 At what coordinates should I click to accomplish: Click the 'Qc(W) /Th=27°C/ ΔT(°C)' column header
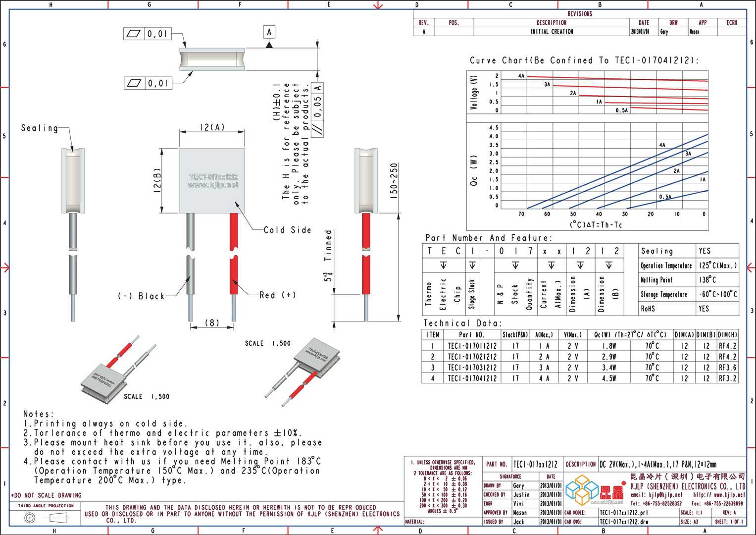click(x=630, y=335)
